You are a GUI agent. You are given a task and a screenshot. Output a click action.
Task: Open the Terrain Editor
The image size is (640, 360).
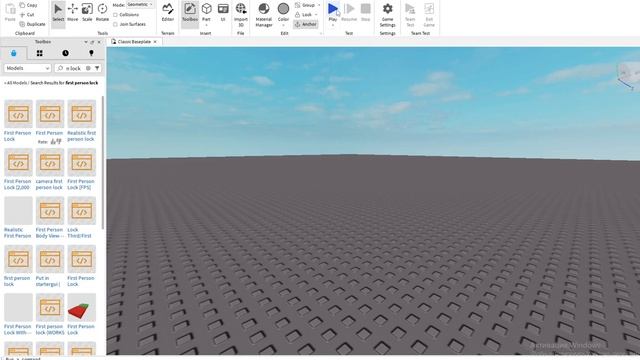pyautogui.click(x=168, y=12)
